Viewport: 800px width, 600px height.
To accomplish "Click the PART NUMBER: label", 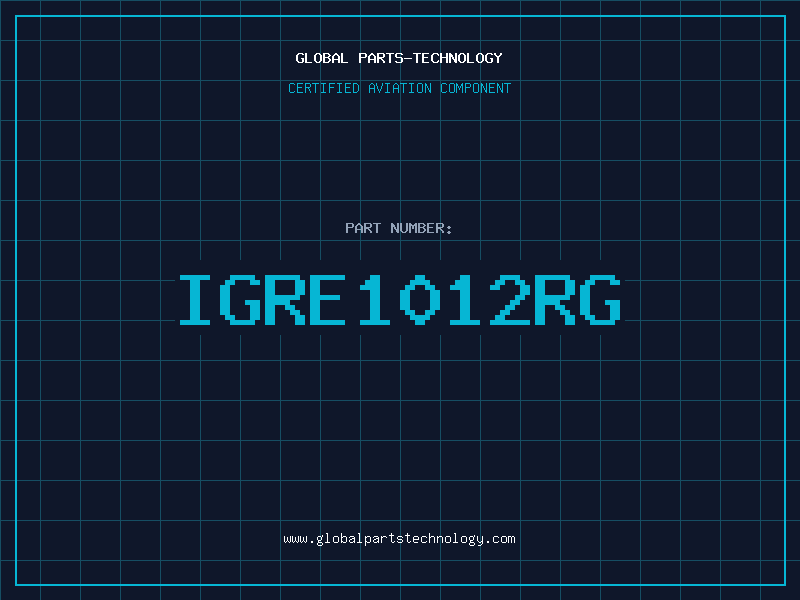I will 398,228.
